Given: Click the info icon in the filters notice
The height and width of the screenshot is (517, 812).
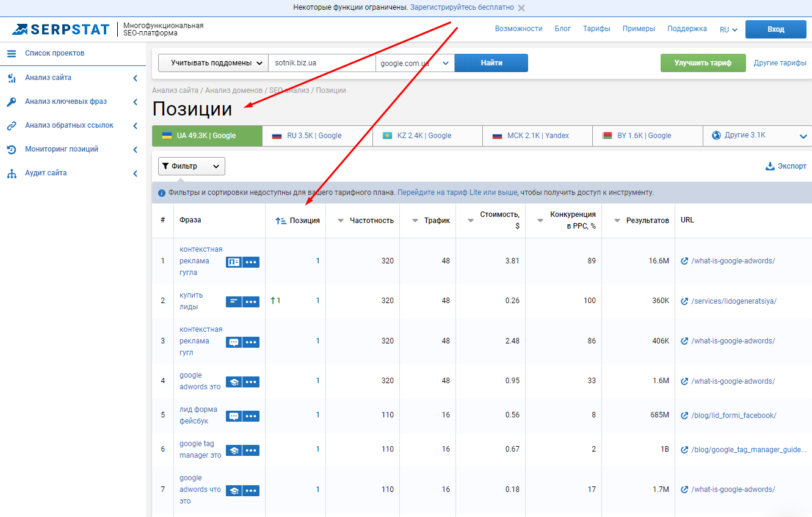Looking at the screenshot, I should pos(162,193).
